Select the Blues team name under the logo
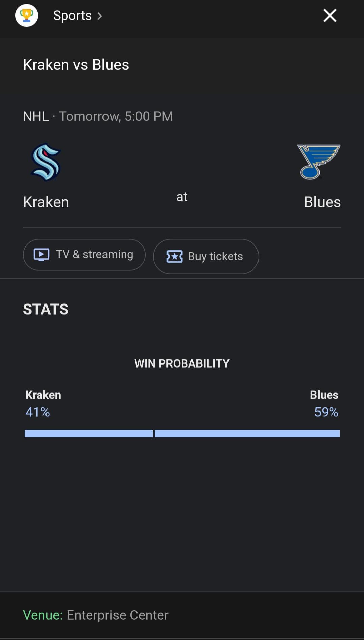Viewport: 364px width, 640px height. point(322,202)
